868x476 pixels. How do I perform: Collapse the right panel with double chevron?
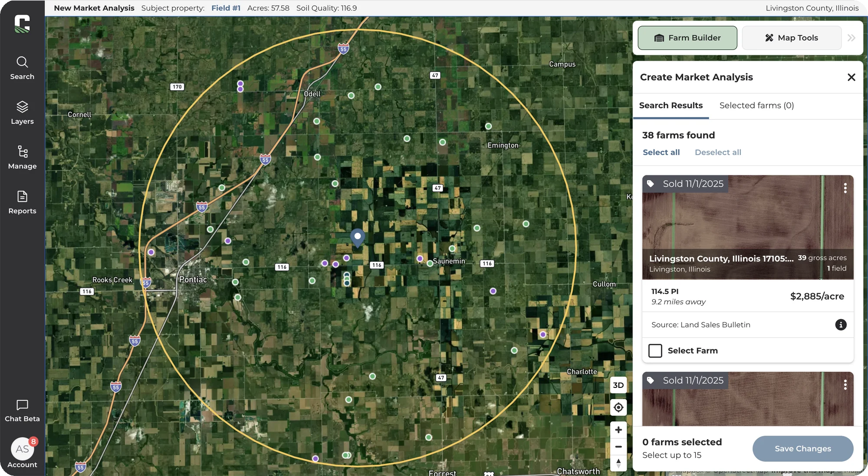[x=852, y=38]
